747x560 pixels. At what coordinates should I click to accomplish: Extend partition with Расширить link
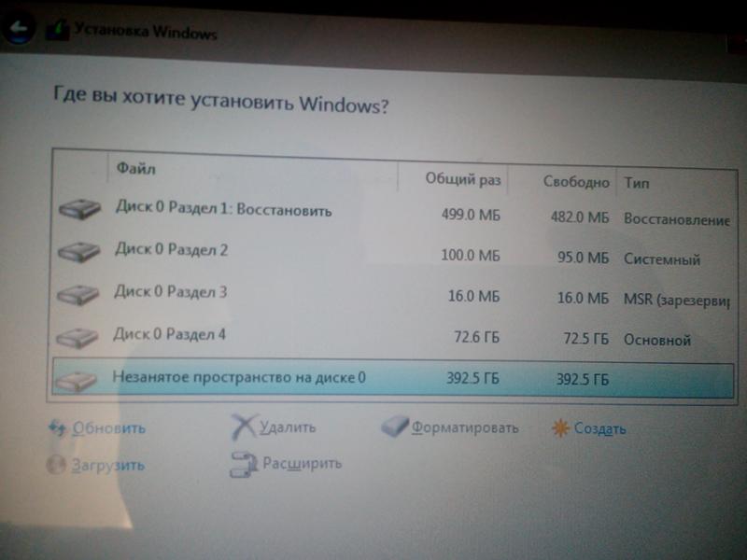tap(302, 463)
